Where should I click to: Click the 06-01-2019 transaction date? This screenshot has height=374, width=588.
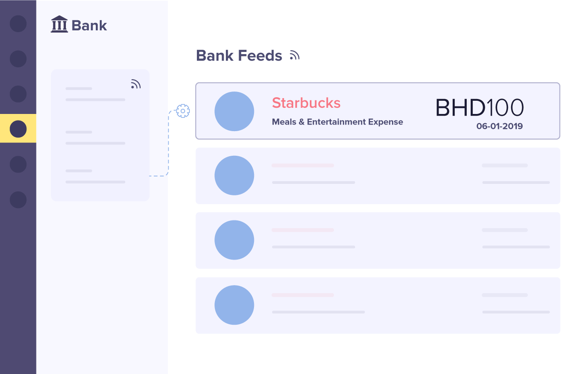point(500,126)
